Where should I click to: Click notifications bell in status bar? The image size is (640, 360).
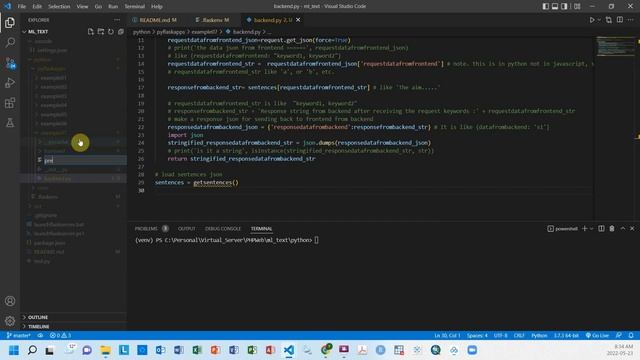(x=631, y=336)
